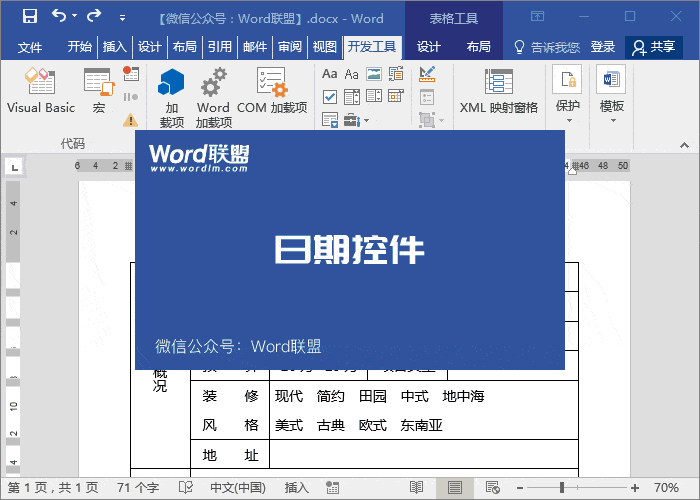Switch to Read Mode view
Screen dimensions: 700x500
pyautogui.click(x=416, y=488)
